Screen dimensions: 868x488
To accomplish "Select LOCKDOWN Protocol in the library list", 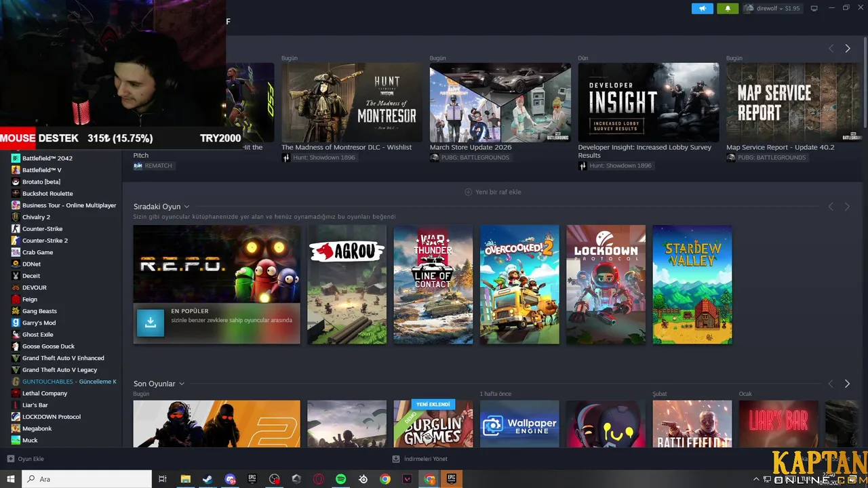I will pyautogui.click(x=52, y=417).
